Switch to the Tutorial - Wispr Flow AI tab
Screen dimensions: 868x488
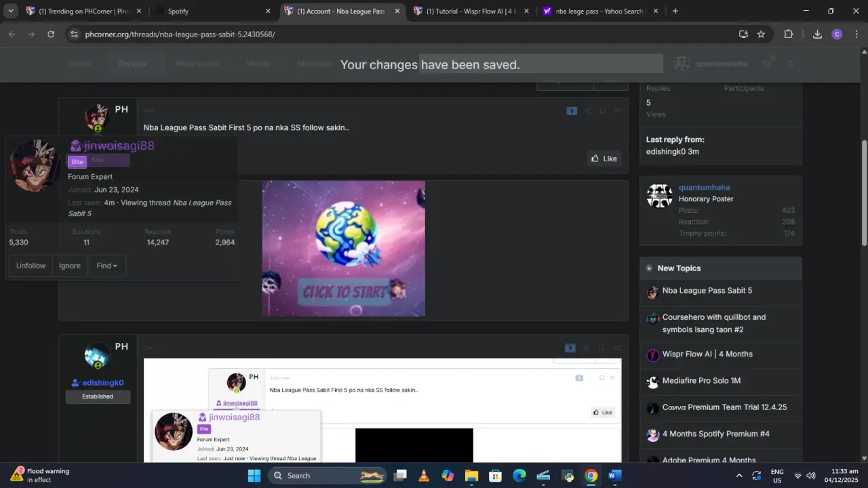tap(471, 11)
